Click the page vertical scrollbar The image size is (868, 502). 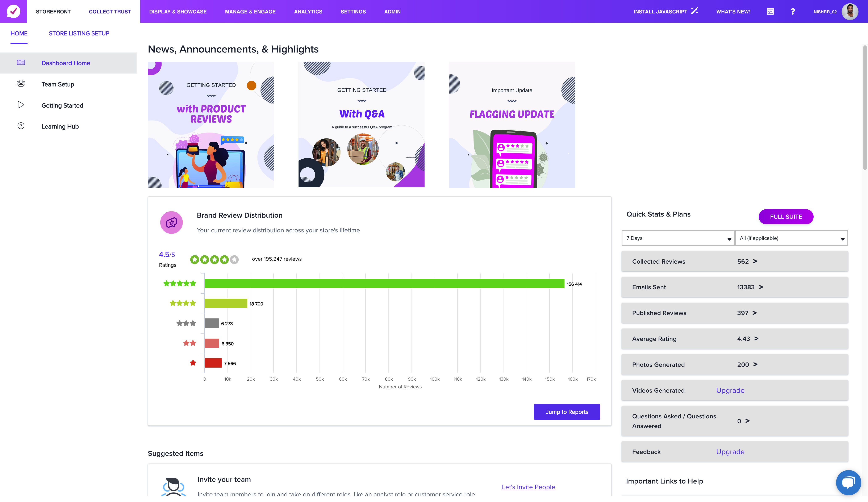pos(865,107)
